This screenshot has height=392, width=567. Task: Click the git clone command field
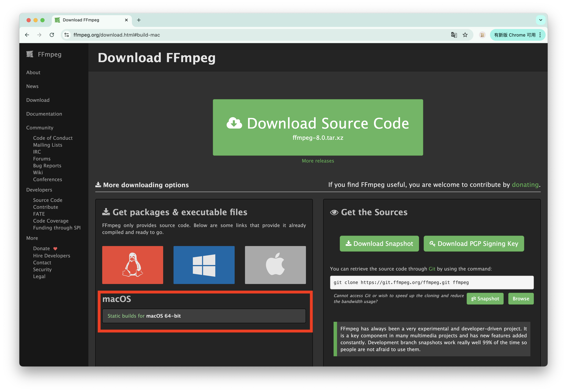pyautogui.click(x=431, y=282)
